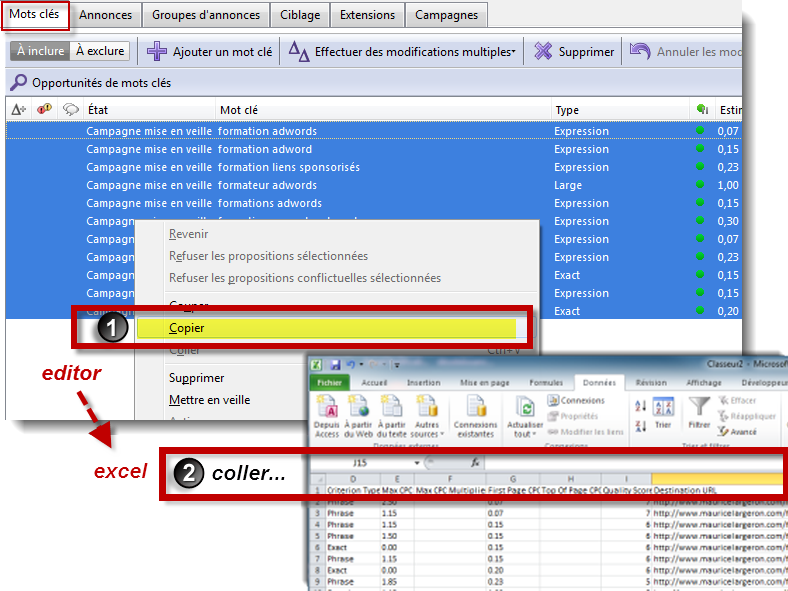The height and width of the screenshot is (591, 788).
Task: Open the Excel Mise en page tab
Action: coord(484,383)
